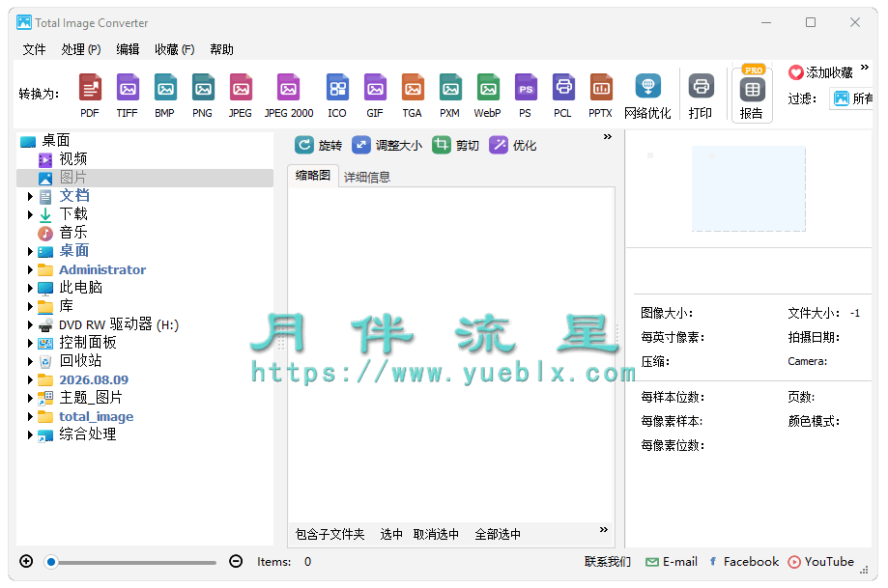The image size is (888, 588).
Task: Open the PRO 报告 report tool
Action: 752,93
